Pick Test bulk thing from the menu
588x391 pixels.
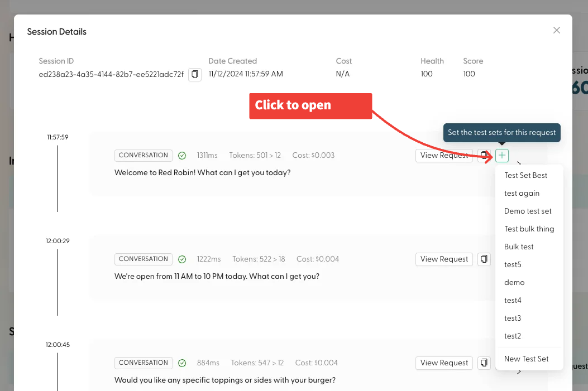tap(528, 229)
